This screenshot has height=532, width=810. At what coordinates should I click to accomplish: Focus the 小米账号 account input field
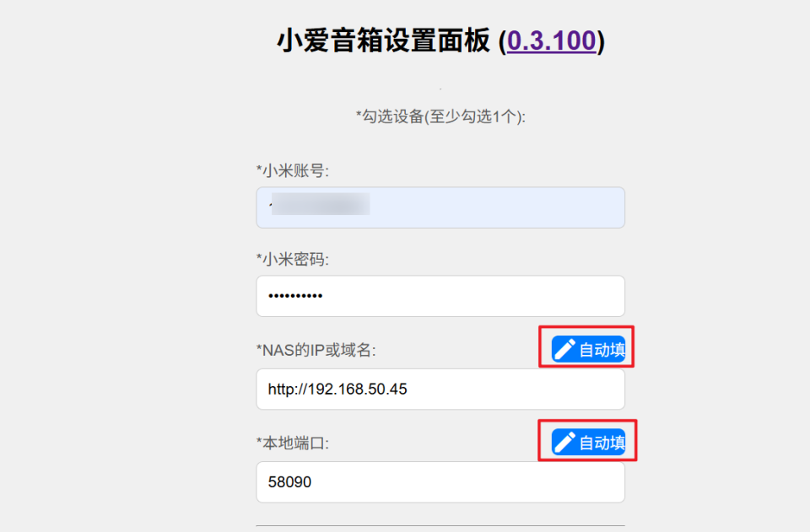click(x=440, y=207)
